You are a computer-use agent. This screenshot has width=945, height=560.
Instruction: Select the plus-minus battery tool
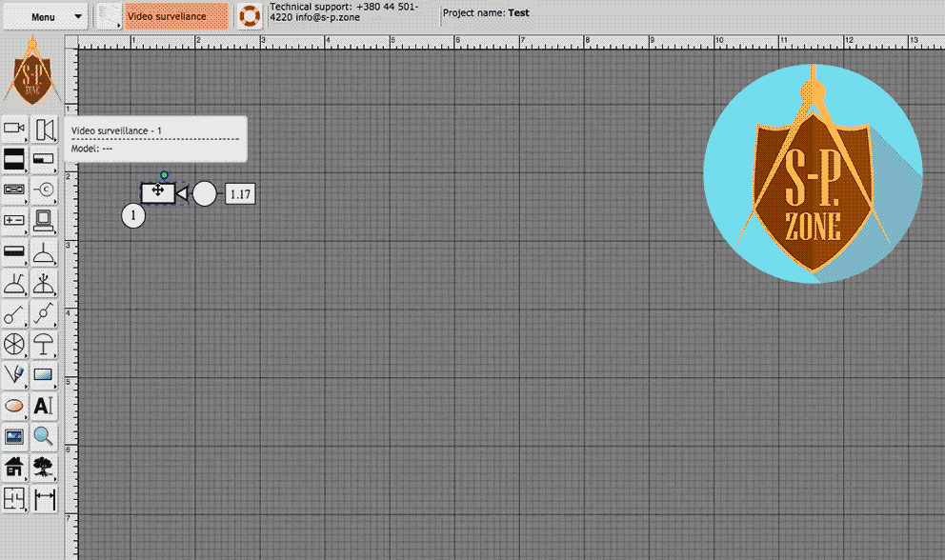click(14, 221)
